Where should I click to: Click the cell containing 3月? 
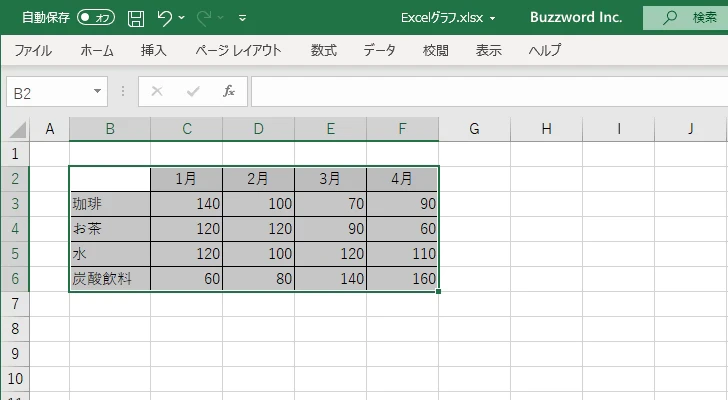tap(331, 179)
